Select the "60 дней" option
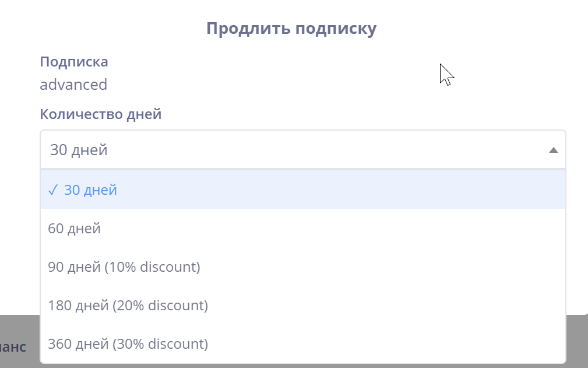The width and height of the screenshot is (588, 368). 75,228
